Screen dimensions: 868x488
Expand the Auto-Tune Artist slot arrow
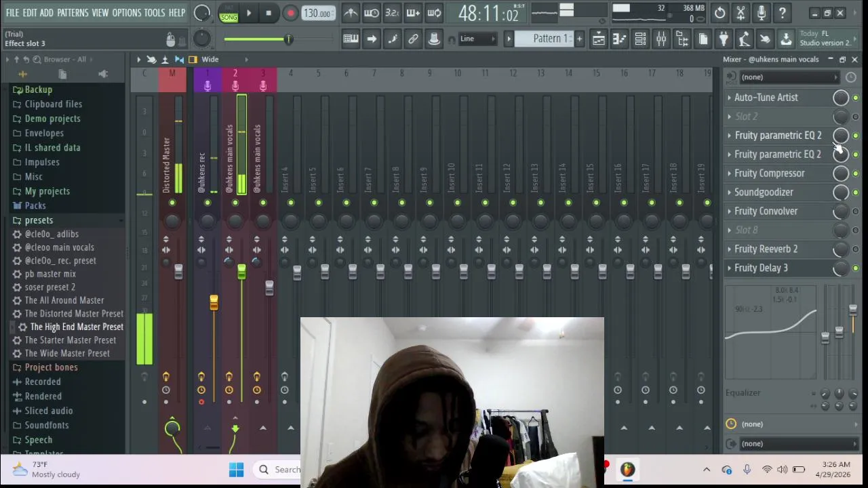[x=730, y=98]
